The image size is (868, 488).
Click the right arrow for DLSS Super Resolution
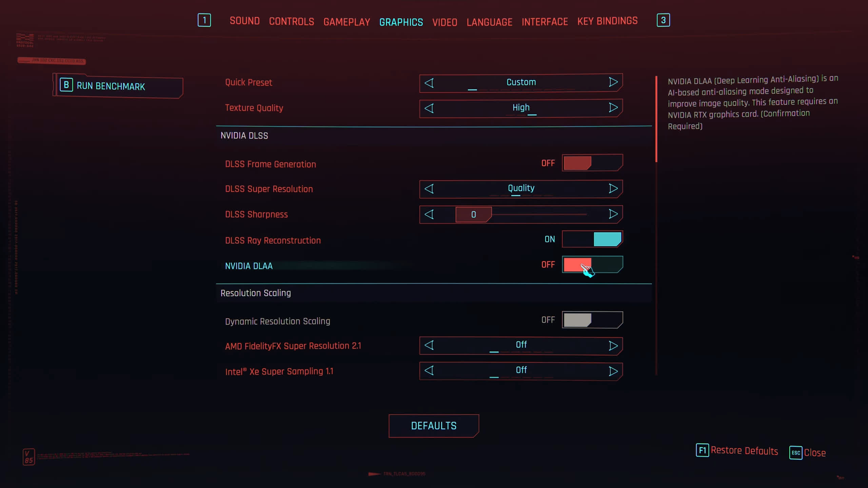pos(613,188)
